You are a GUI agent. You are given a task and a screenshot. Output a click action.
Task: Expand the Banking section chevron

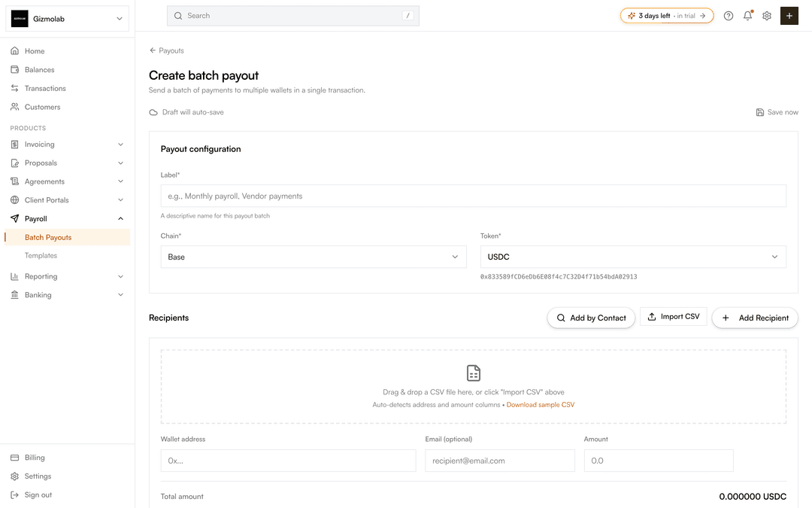click(x=120, y=295)
